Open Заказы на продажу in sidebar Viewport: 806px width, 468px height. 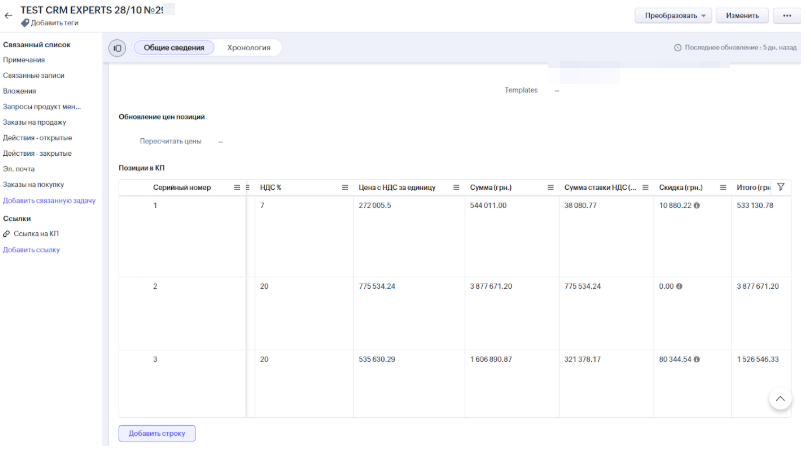point(34,122)
